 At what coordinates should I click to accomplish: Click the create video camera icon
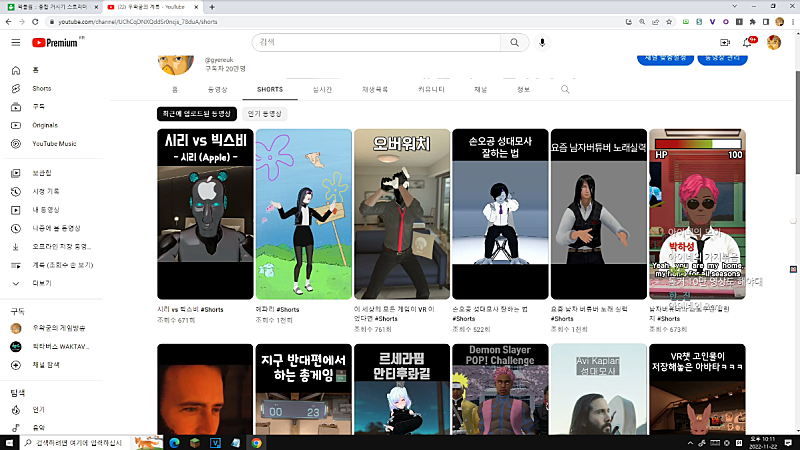pos(725,42)
